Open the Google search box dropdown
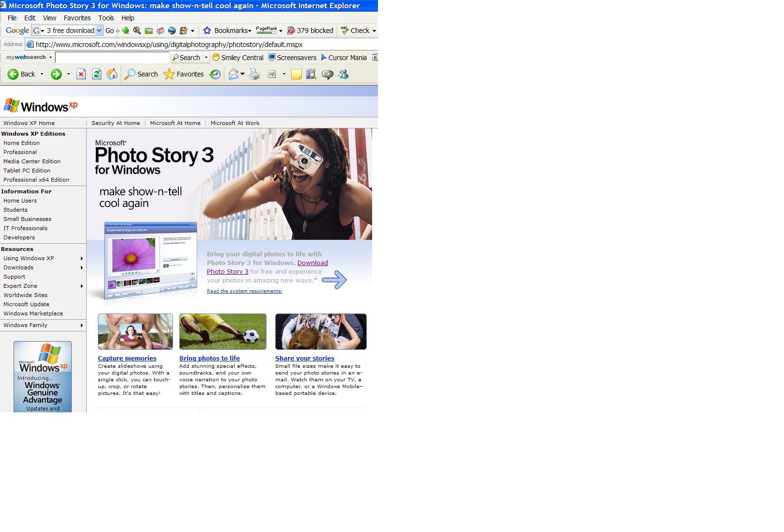The image size is (784, 532). pyautogui.click(x=99, y=31)
